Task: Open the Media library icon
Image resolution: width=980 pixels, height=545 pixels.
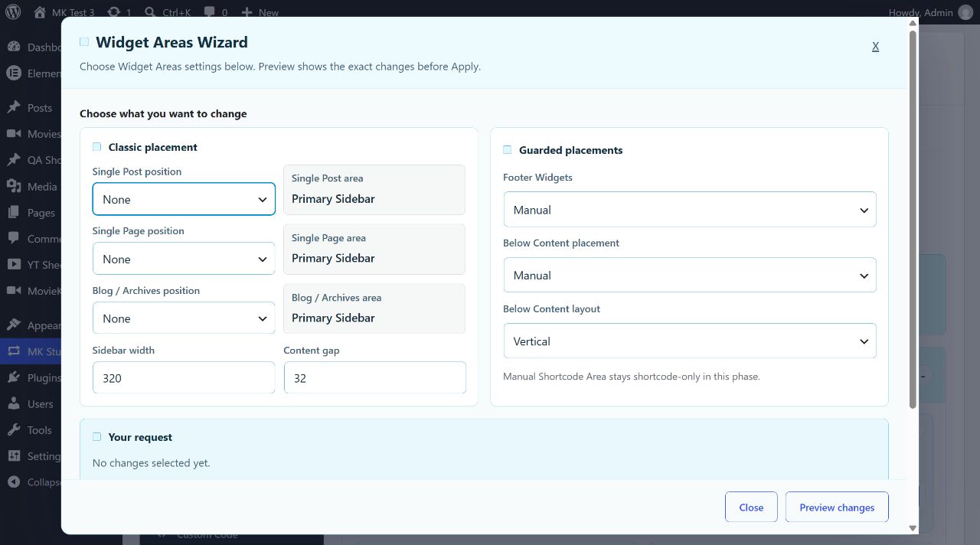Action: 14,186
